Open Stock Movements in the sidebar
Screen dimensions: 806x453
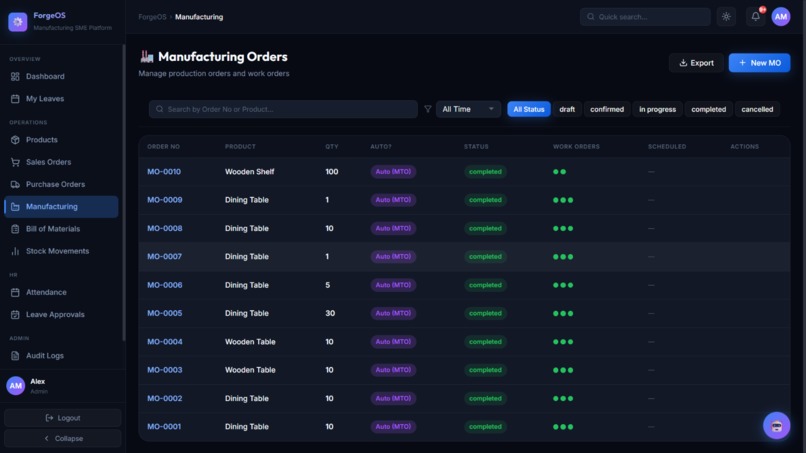[61, 251]
